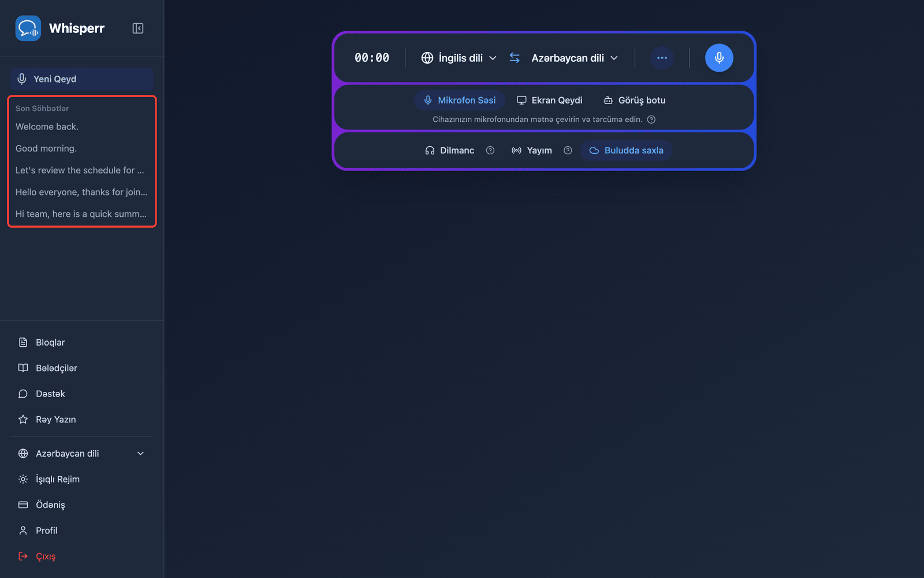Open Profil page
This screenshot has height=578, width=924.
tap(81, 531)
